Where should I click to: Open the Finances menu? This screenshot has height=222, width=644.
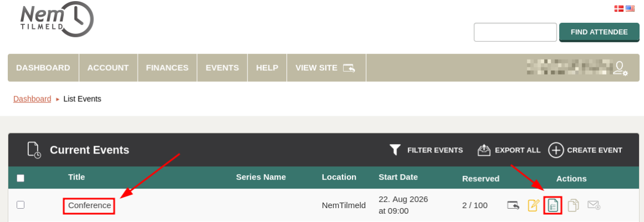pyautogui.click(x=167, y=67)
